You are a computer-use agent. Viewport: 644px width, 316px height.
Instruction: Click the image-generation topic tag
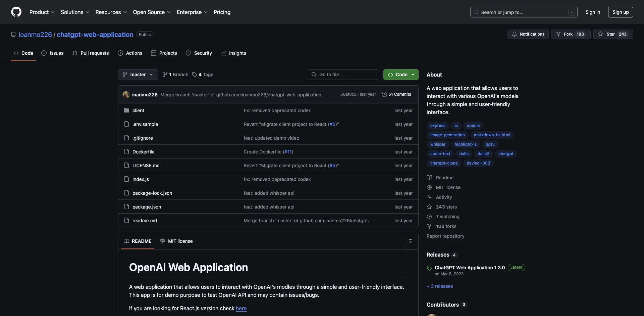(447, 135)
